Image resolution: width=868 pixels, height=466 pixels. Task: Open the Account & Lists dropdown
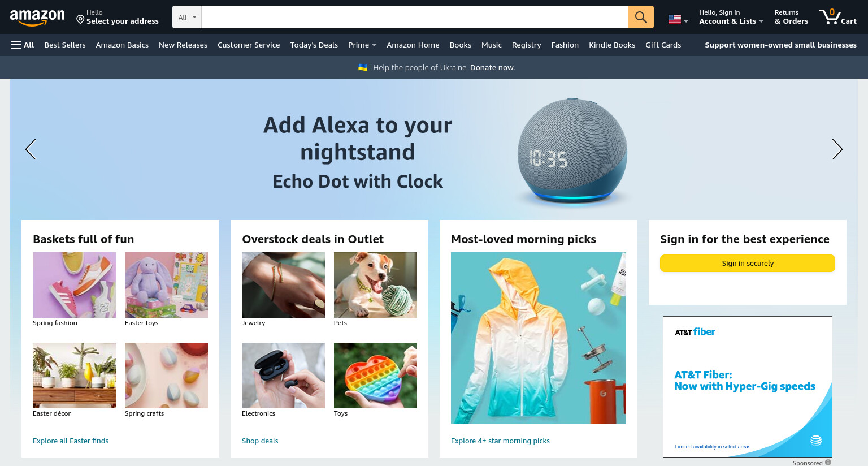[x=731, y=17]
